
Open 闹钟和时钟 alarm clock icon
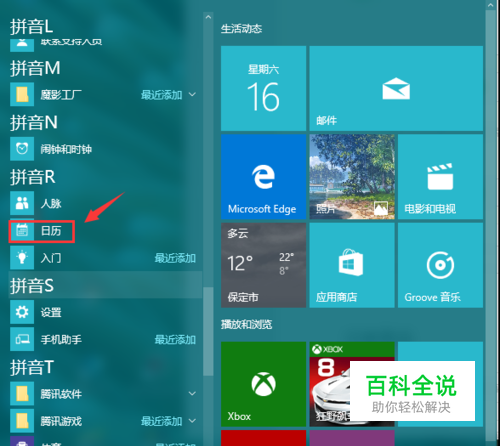coord(22,149)
